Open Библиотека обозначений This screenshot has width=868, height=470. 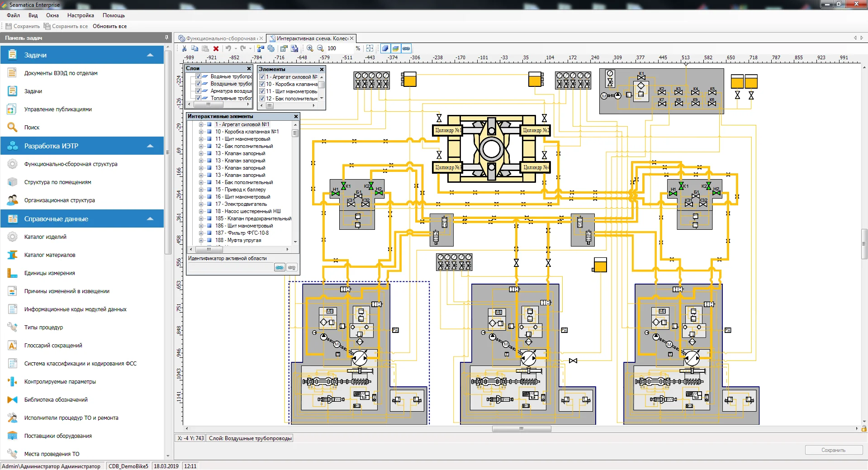[56, 399]
